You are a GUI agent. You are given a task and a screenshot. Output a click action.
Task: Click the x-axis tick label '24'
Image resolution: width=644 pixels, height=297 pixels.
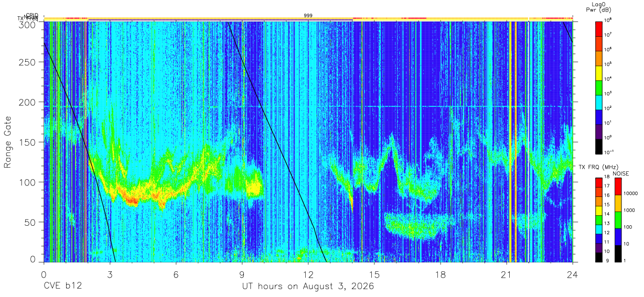tap(573, 274)
